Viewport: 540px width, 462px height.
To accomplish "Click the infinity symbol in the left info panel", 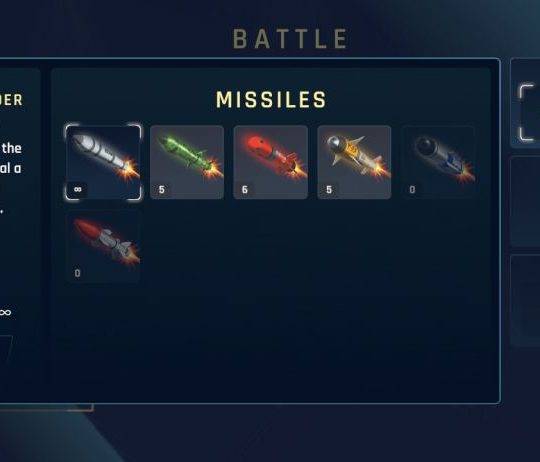I will click(x=6, y=313).
